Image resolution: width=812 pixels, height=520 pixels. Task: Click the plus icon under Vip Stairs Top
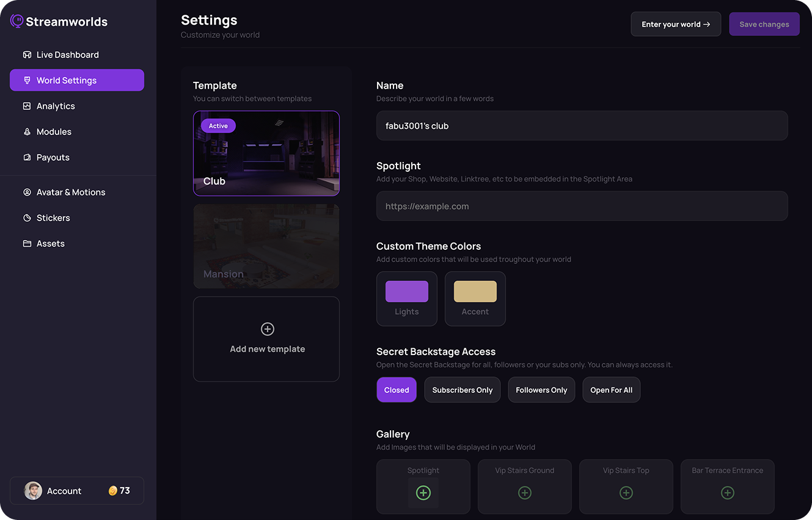(x=626, y=492)
